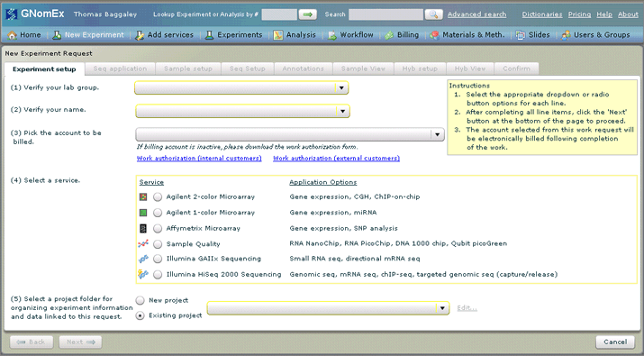The image size is (644, 356).
Task: Click the Service column header
Action: click(151, 183)
